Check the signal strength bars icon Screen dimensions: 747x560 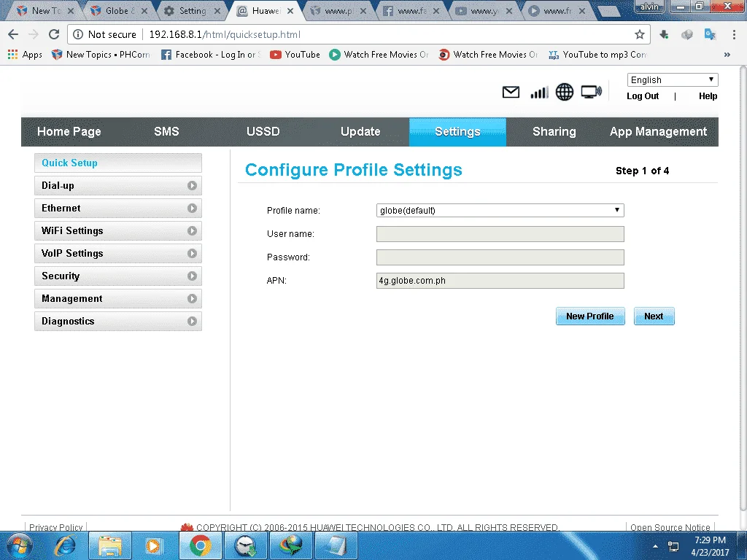tap(539, 92)
